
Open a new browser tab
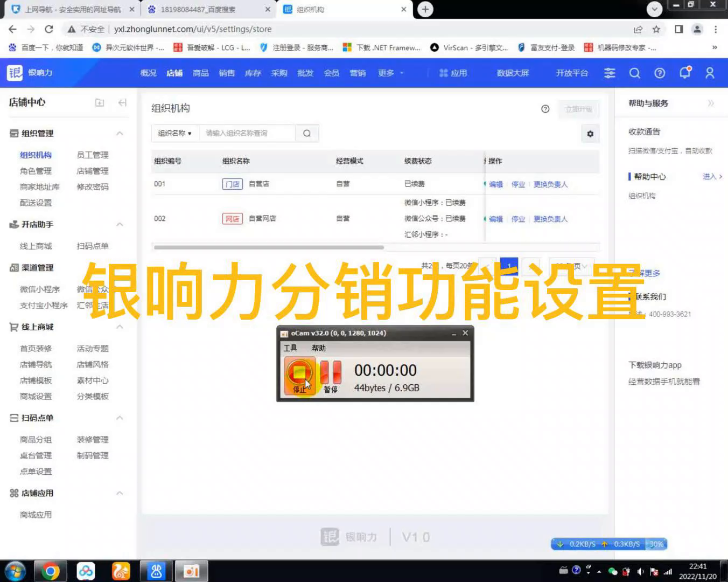coord(425,9)
